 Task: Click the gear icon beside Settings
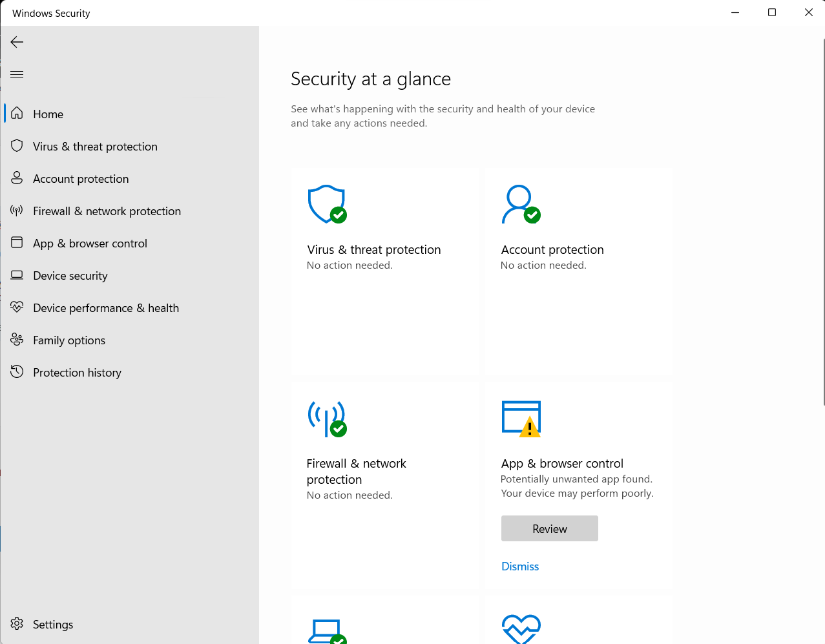pos(17,624)
